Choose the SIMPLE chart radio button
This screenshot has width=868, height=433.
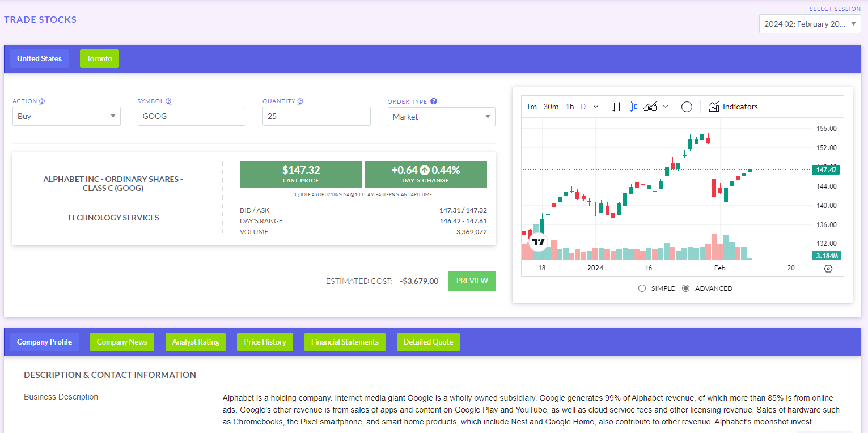coord(642,288)
